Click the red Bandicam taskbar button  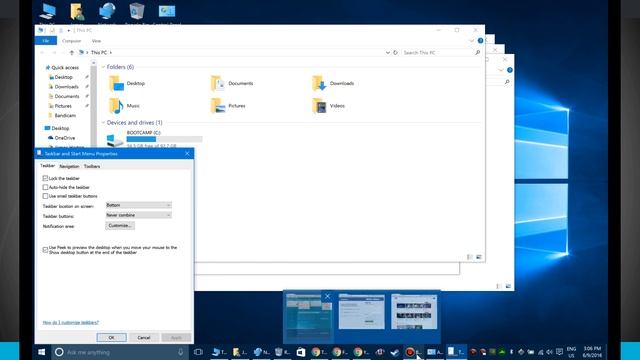click(413, 352)
